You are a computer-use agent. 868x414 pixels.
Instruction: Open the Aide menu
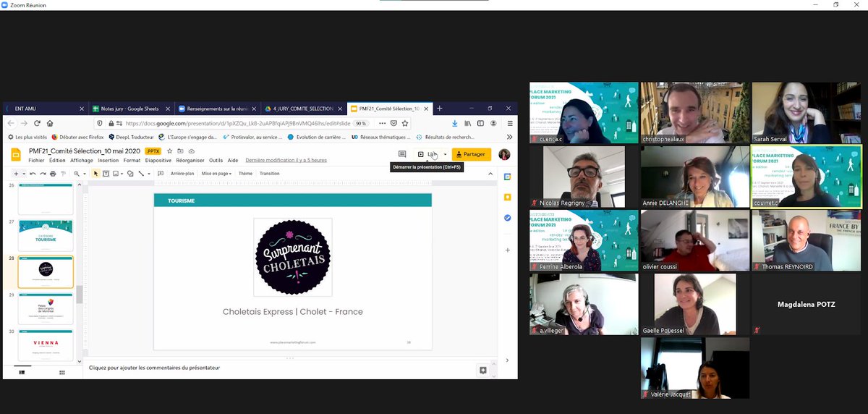(233, 161)
